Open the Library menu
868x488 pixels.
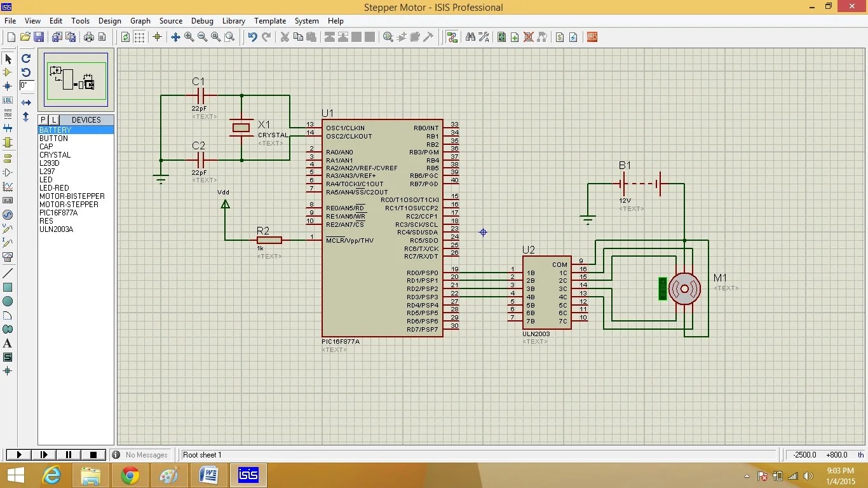click(x=234, y=21)
